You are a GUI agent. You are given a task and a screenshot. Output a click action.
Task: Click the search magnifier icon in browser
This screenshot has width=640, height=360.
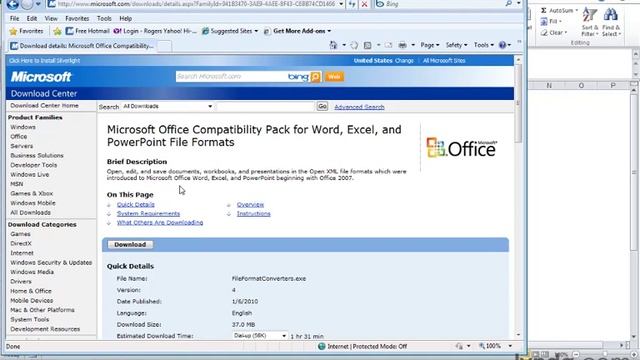pos(509,4)
